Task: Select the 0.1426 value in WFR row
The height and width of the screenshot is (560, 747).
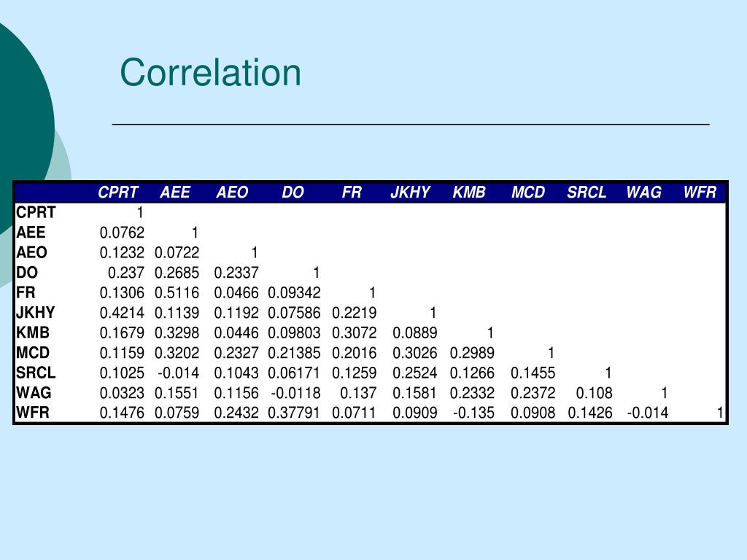Action: [x=589, y=413]
